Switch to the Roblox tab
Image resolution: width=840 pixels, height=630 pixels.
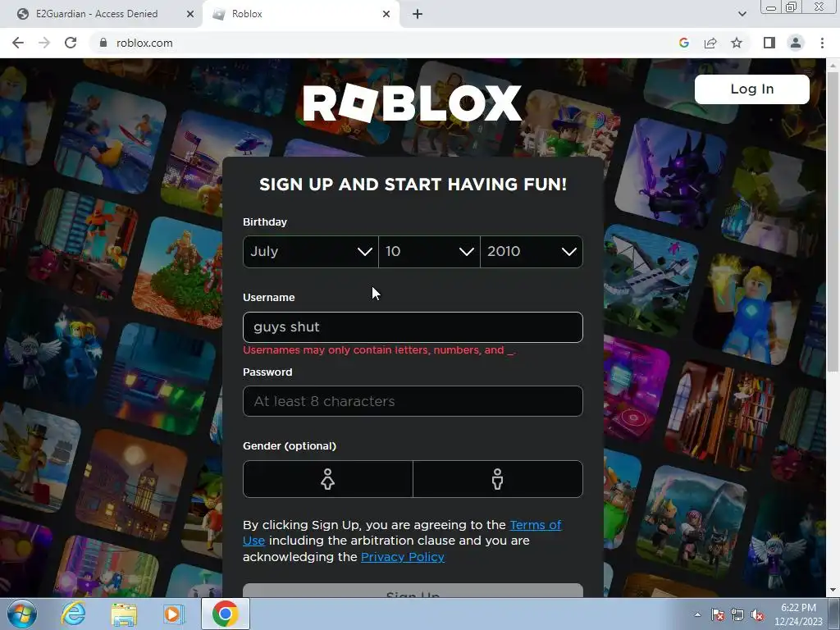click(301, 14)
